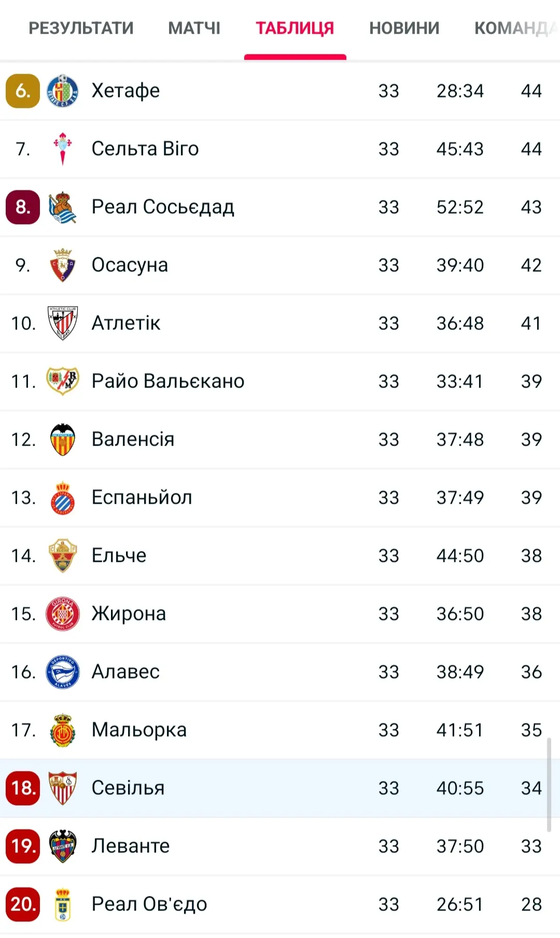The image size is (560, 938).
Task: Select the Real Sociedad crest icon
Action: 63,207
